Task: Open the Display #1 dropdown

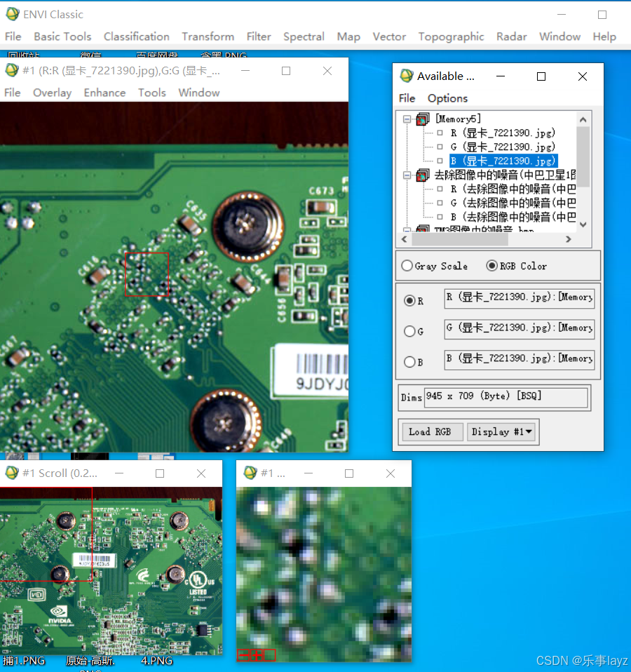Action: [501, 432]
